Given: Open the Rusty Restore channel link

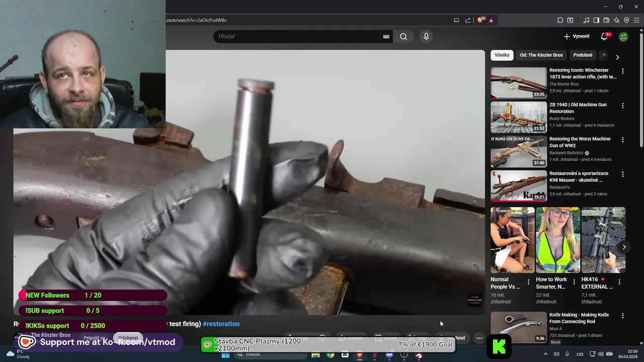Looking at the screenshot, I should pyautogui.click(x=562, y=119).
